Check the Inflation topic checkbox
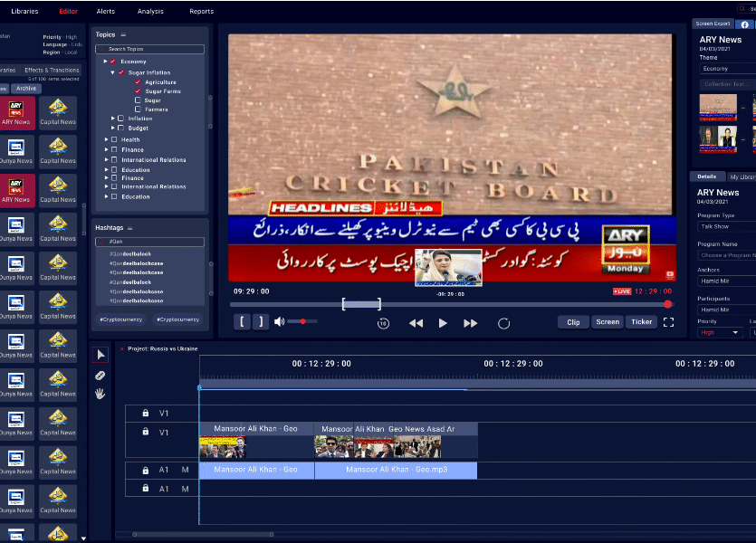The image size is (756, 543). (x=121, y=119)
